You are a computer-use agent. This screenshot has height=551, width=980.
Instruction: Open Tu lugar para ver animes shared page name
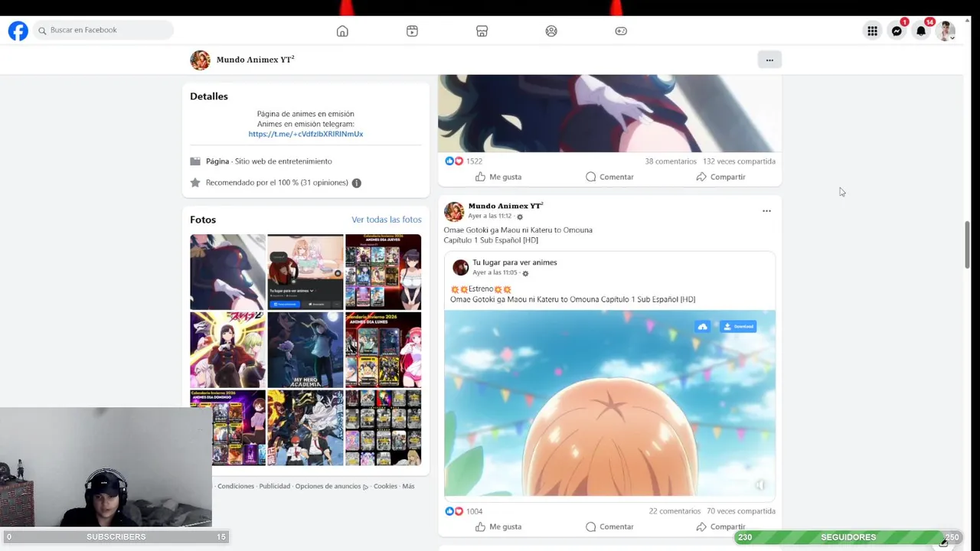tap(514, 262)
